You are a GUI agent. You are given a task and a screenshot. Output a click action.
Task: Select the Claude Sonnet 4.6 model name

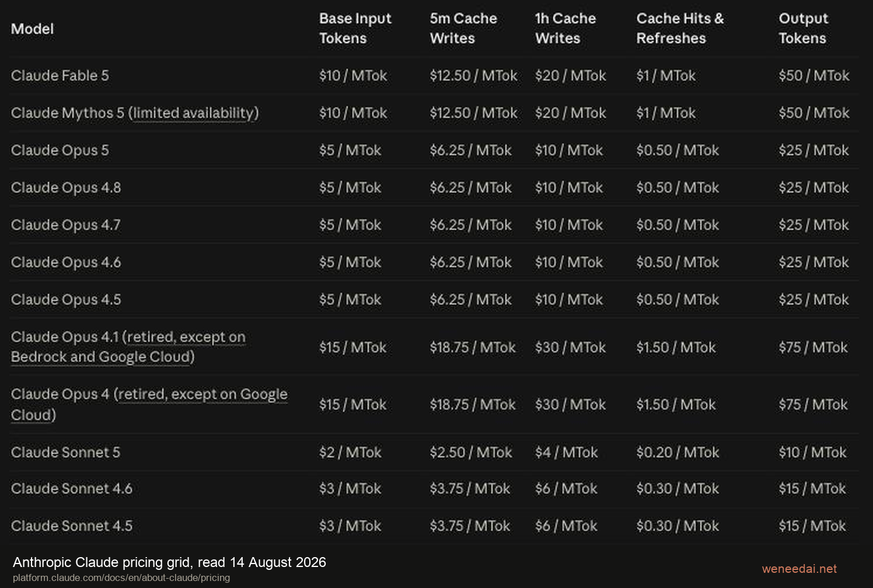point(72,488)
